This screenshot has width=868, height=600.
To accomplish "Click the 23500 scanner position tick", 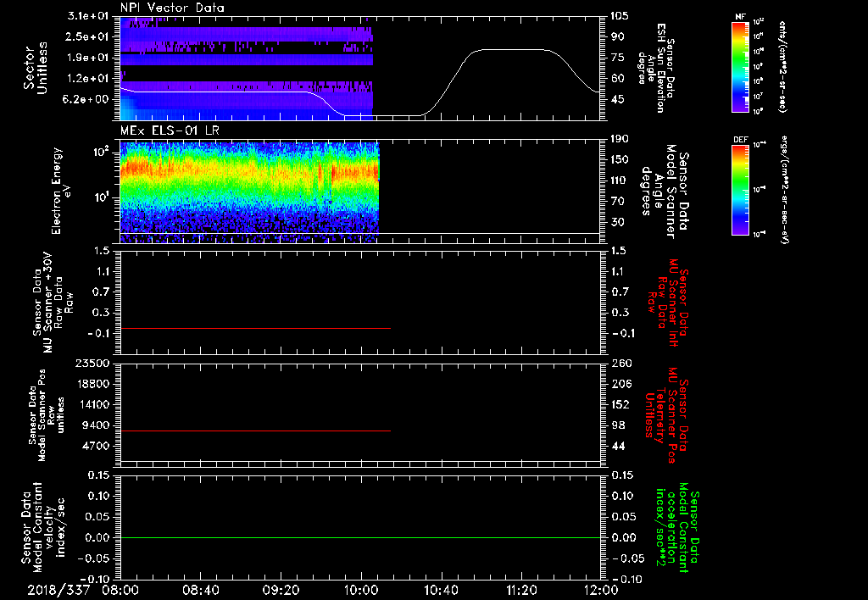I will point(93,363).
